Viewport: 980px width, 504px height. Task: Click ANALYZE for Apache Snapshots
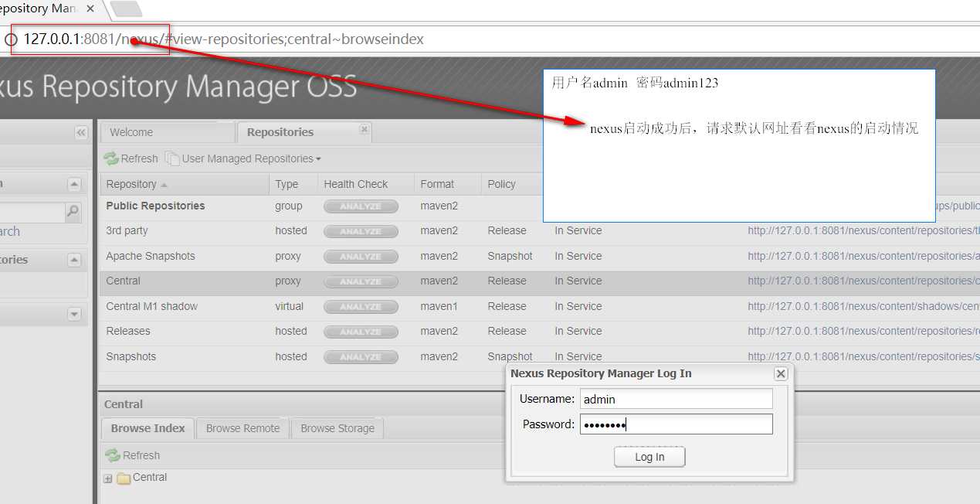click(x=361, y=257)
